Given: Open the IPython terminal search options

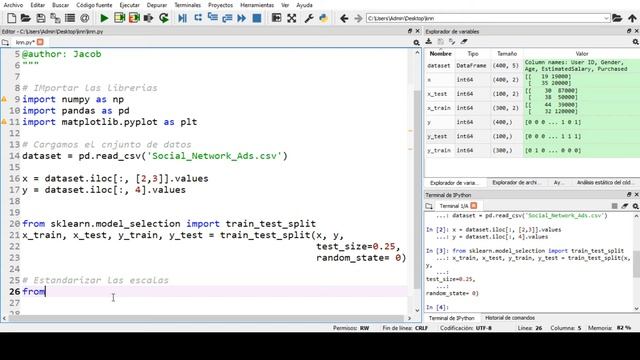Looking at the screenshot, I should [636, 206].
